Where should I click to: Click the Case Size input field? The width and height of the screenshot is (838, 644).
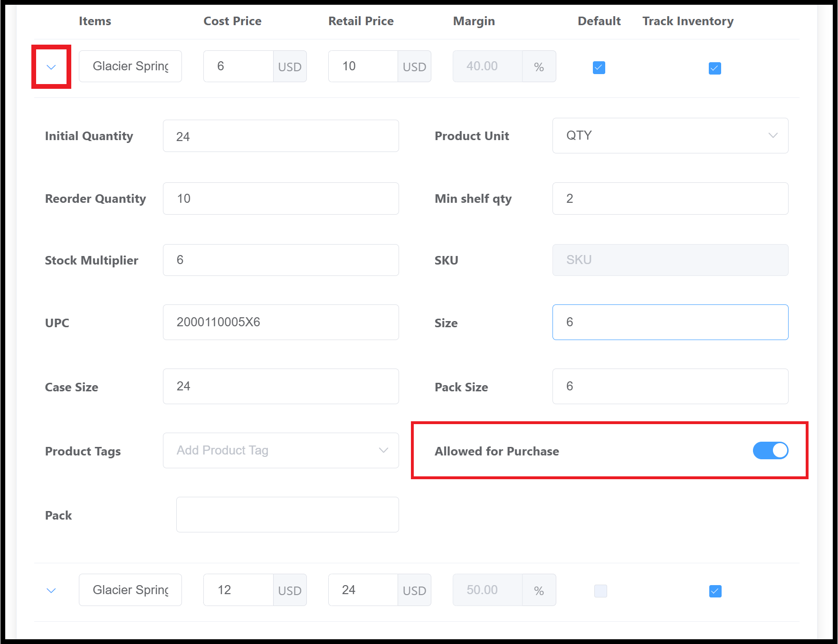(x=280, y=387)
